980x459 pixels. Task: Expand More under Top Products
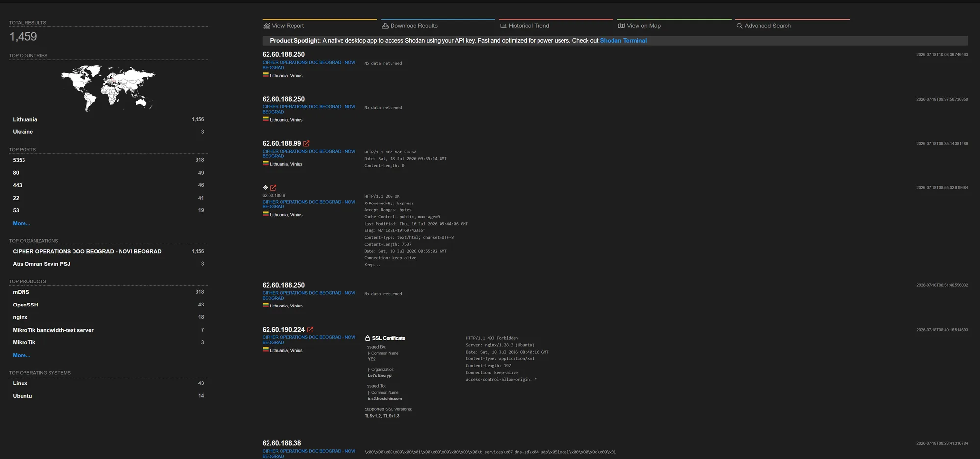22,355
